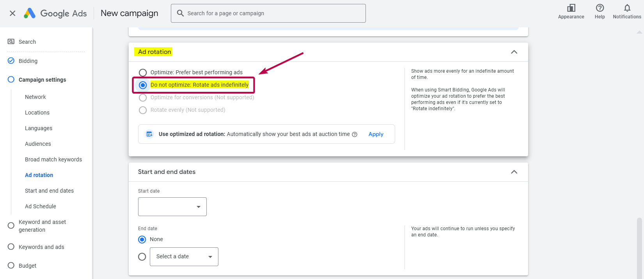Viewport: 644px width, 279px height.
Task: Collapse the Ad rotation section
Action: [x=514, y=52]
